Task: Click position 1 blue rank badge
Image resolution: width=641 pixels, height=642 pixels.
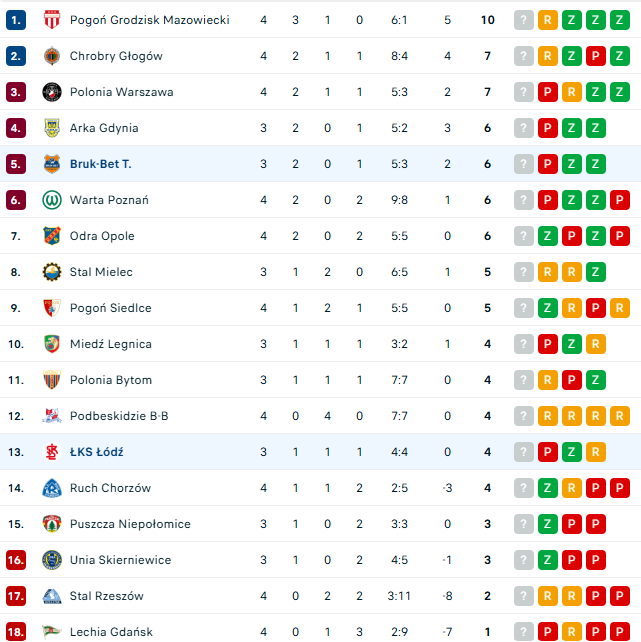Action: click(x=16, y=20)
